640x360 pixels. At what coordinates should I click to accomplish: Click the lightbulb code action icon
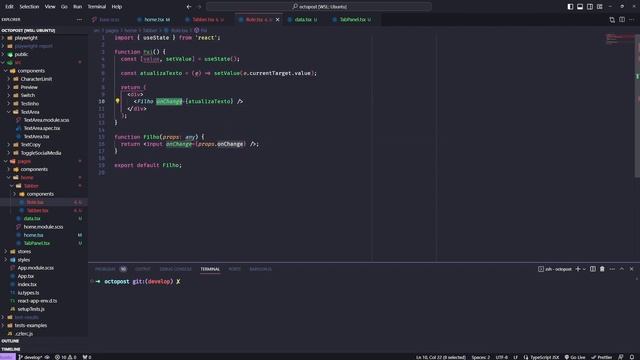coord(118,101)
